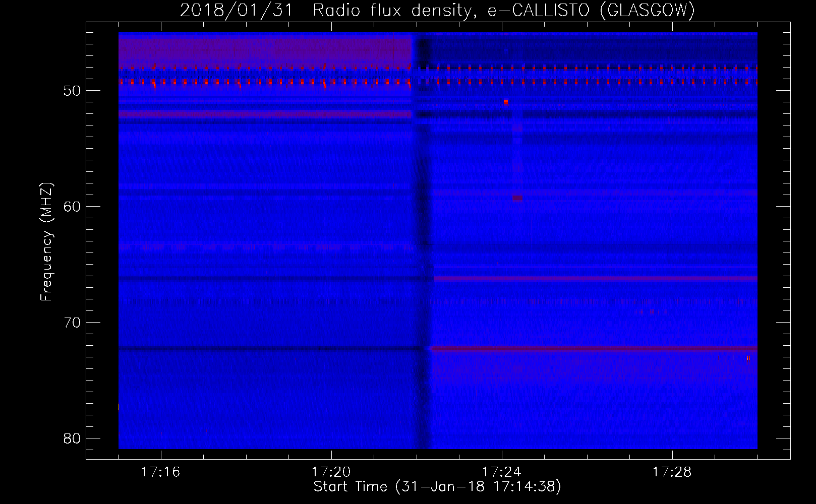Image resolution: width=816 pixels, height=504 pixels.
Task: Click the plot title mentioning e-CALLISTO (GLASGOW)
Action: tap(437, 10)
